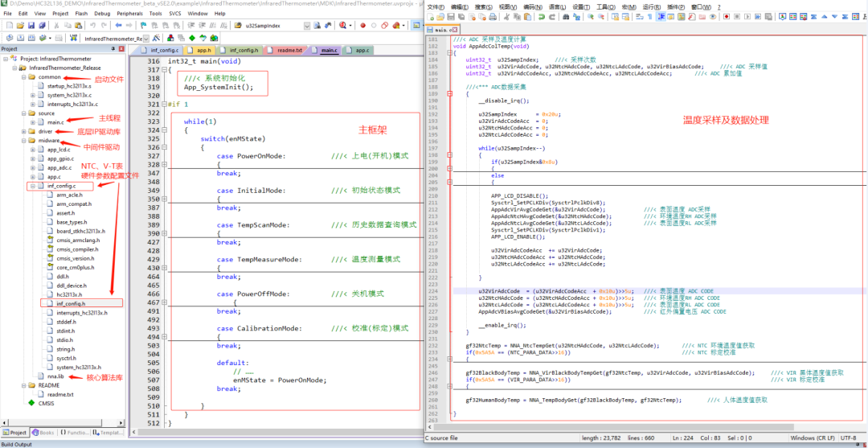The height and width of the screenshot is (448, 868).
Task: Toggle Project panel auto-hide pin
Action: tap(114, 49)
